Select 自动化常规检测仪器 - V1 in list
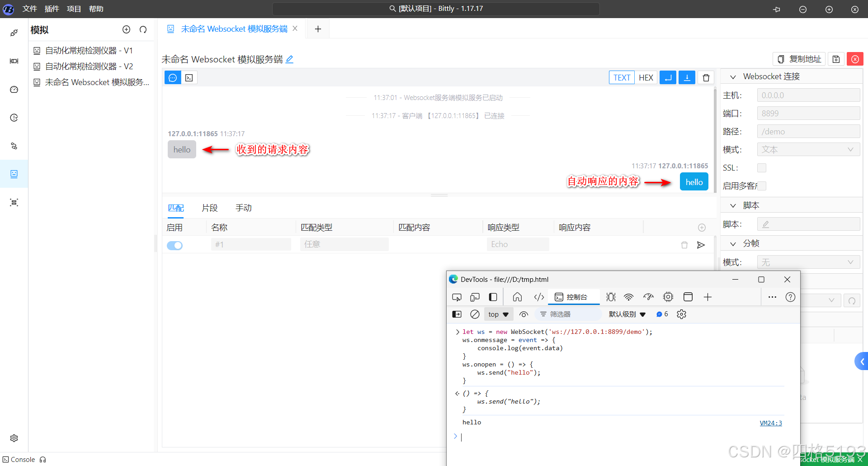 89,51
